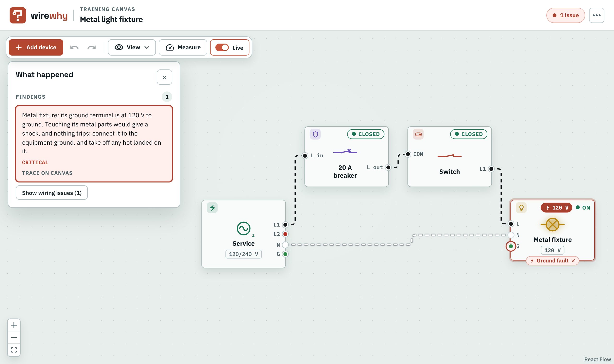Toggle the Live simulation switch off
This screenshot has height=364, width=614.
(x=222, y=47)
